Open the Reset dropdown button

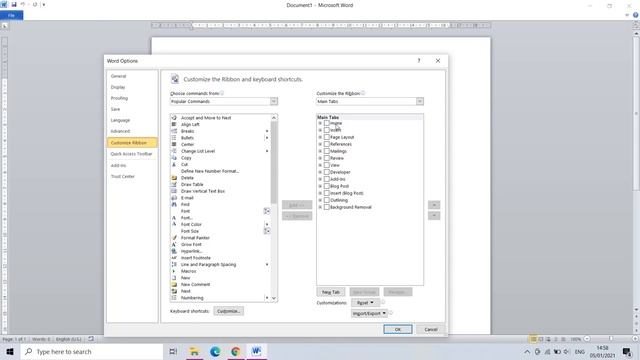point(365,303)
